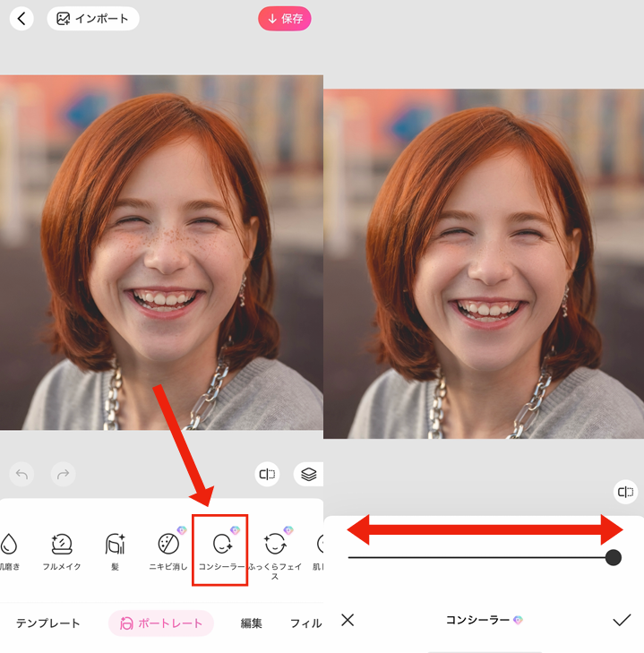Redo the last edit
This screenshot has height=653, width=644.
click(x=63, y=474)
